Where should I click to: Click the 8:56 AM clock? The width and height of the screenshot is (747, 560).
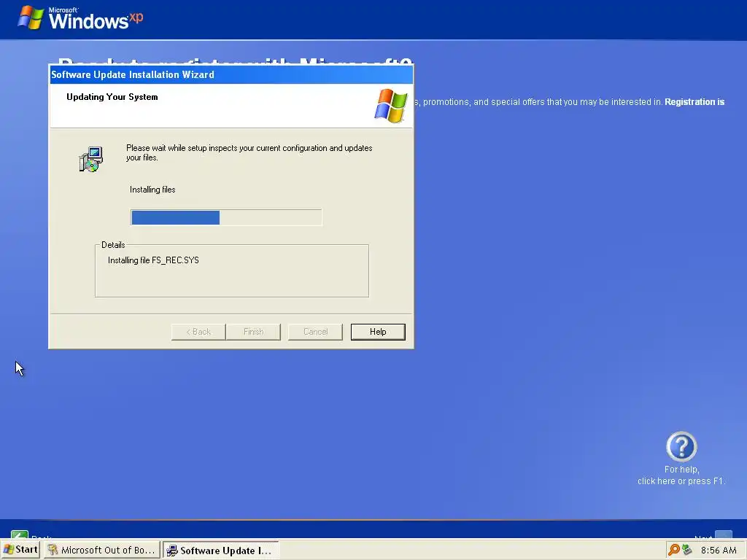pyautogui.click(x=719, y=551)
